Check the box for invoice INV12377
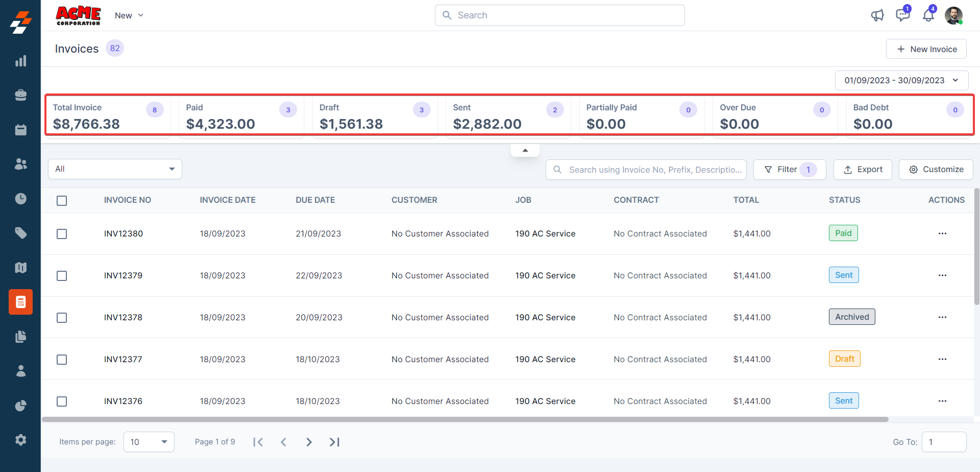Screen dimensions: 980x472 point(62,360)
